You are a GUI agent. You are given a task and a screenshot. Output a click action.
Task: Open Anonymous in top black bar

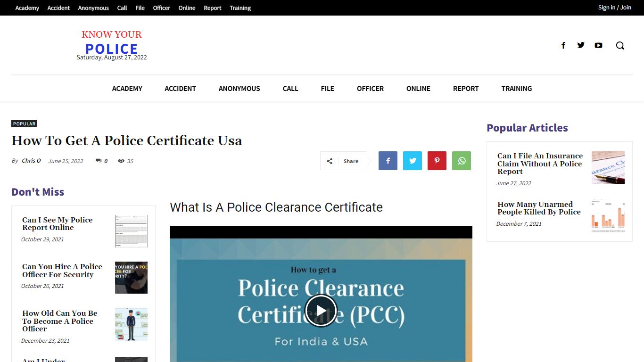pyautogui.click(x=93, y=8)
